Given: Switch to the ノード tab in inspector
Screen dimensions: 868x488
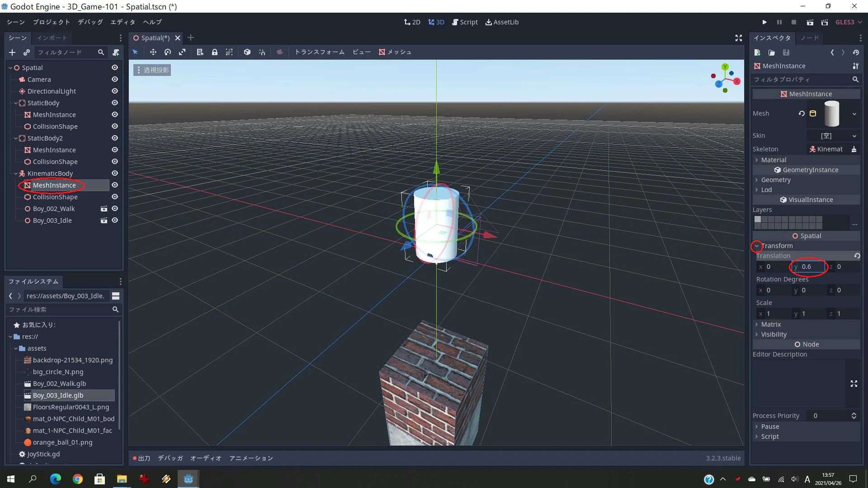Looking at the screenshot, I should tap(810, 38).
